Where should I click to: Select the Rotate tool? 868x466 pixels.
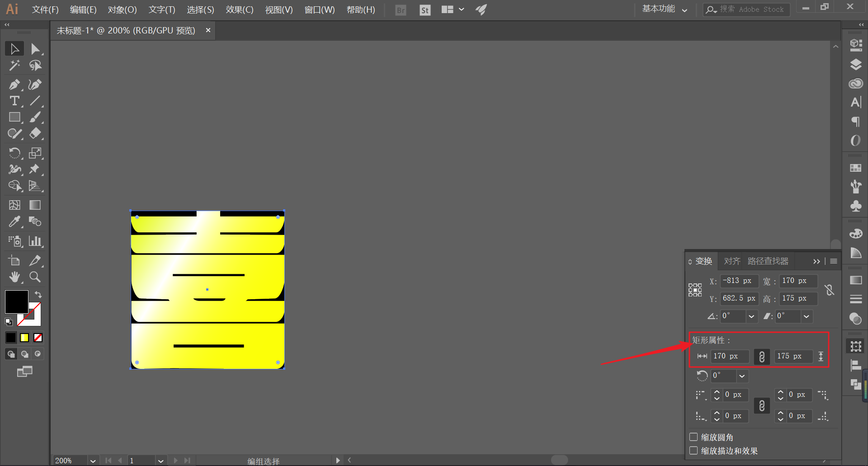14,153
